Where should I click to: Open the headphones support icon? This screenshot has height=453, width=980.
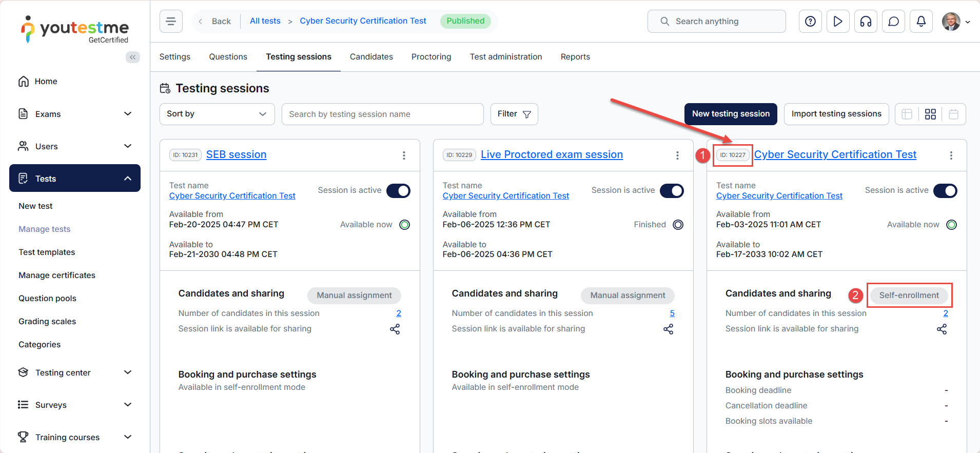pyautogui.click(x=866, y=22)
